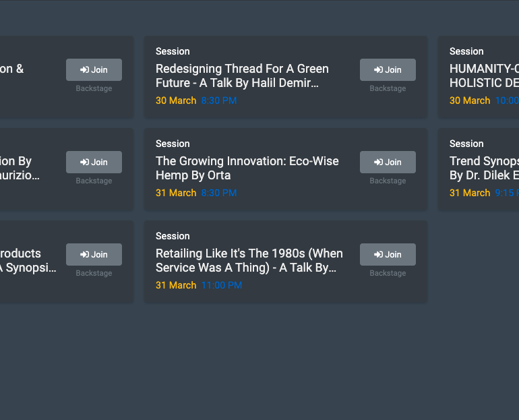
Task: Open Backstage under Eco-Wise Hemp session
Action: [388, 181]
